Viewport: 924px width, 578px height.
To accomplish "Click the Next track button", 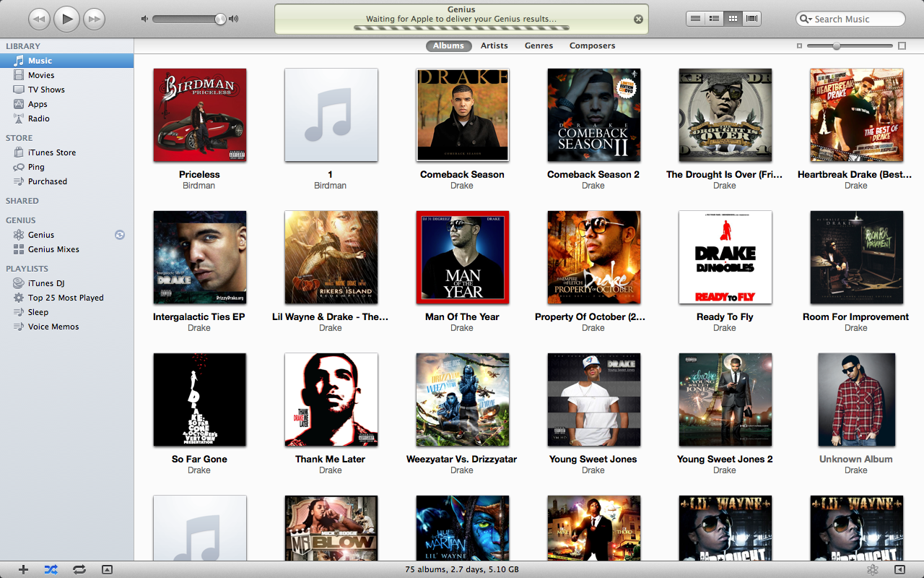I will pos(94,19).
